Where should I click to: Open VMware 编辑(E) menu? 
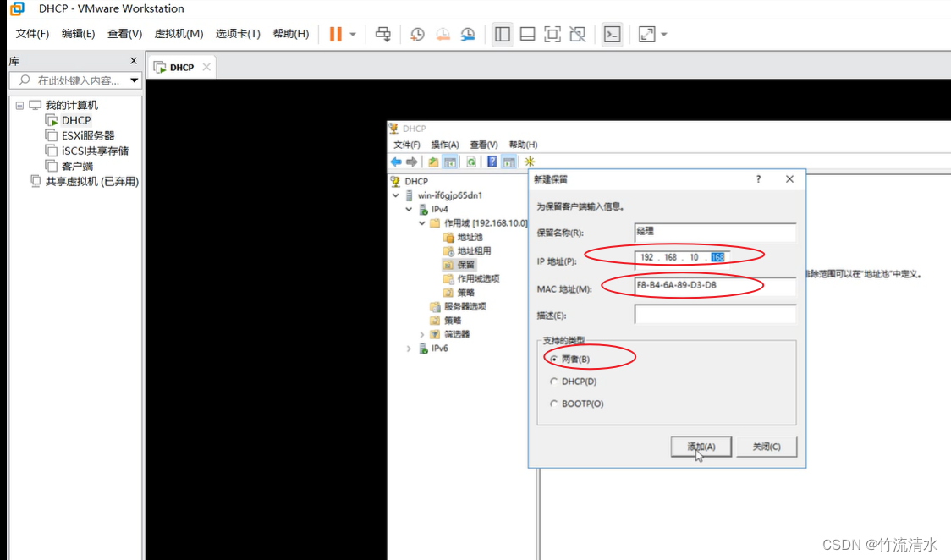(78, 33)
